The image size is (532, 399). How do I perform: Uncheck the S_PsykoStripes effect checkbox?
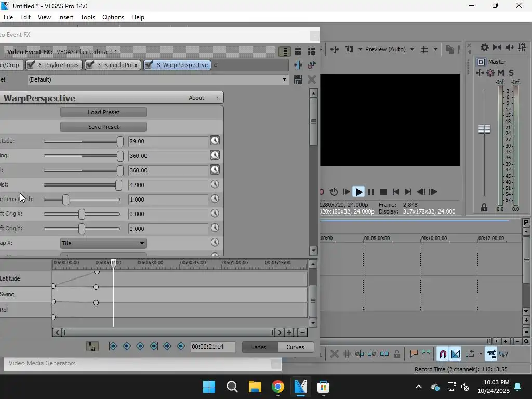point(31,64)
